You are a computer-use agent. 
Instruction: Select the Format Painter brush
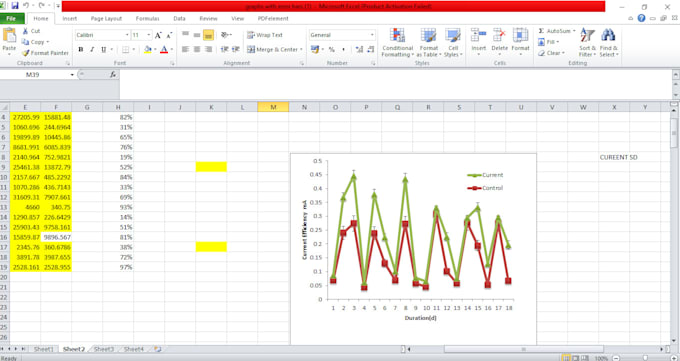tap(26, 53)
